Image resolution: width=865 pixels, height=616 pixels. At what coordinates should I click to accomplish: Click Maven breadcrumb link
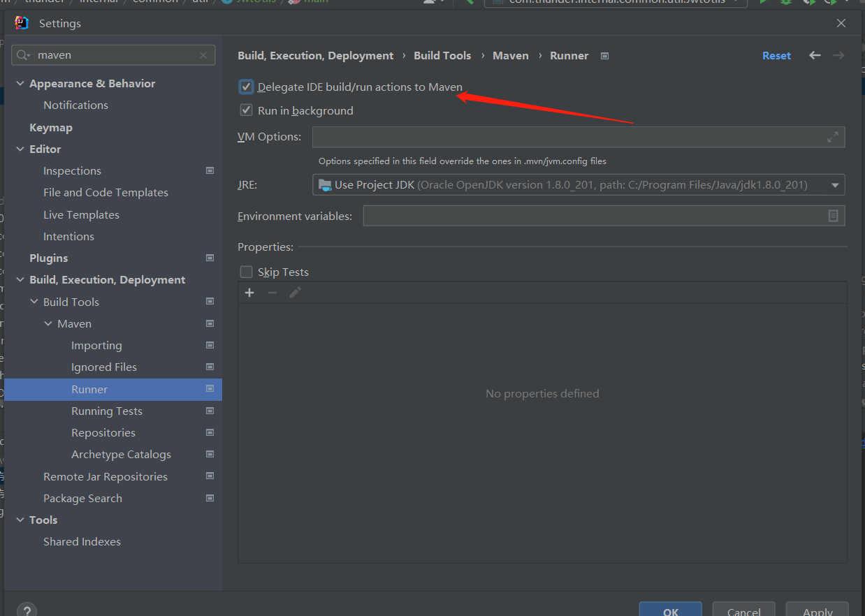(x=511, y=55)
